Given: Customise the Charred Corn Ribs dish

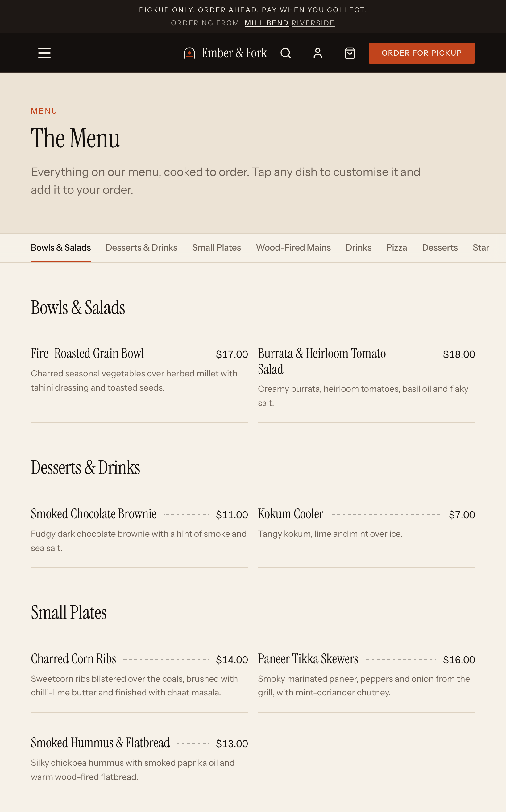Looking at the screenshot, I should [x=139, y=677].
